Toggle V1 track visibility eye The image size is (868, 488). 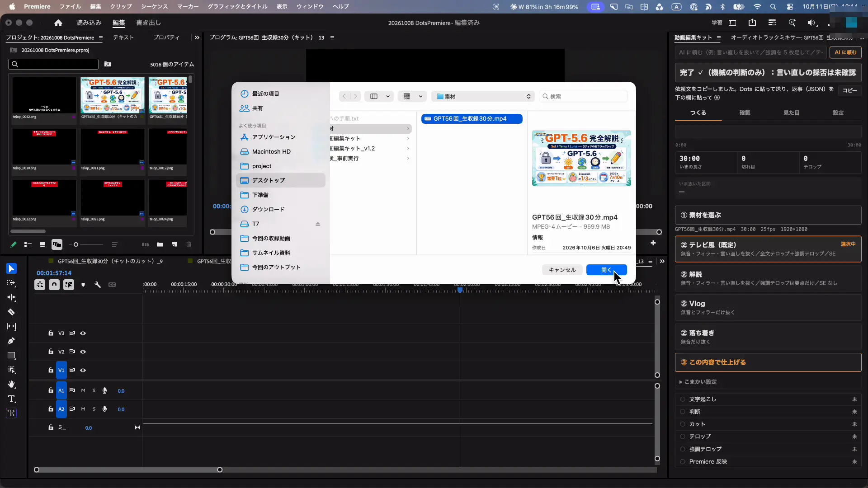click(x=83, y=371)
